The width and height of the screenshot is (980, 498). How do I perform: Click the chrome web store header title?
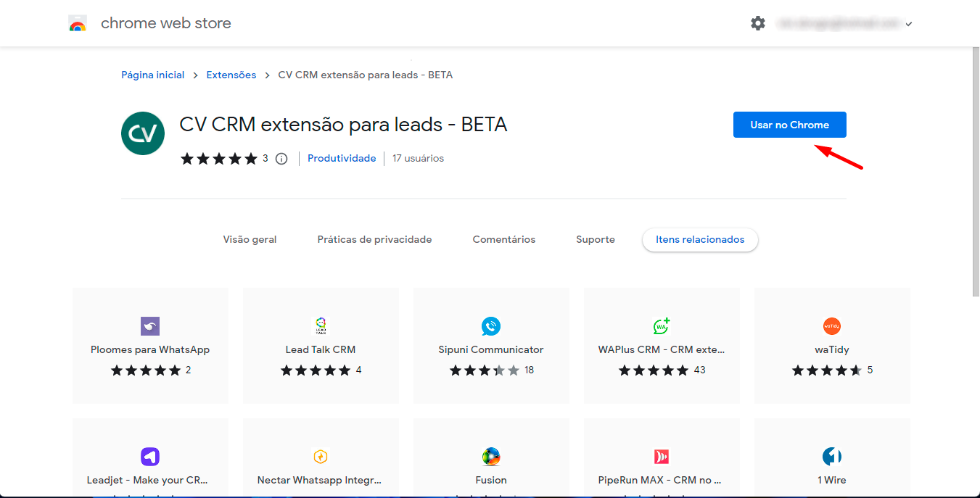pos(166,23)
